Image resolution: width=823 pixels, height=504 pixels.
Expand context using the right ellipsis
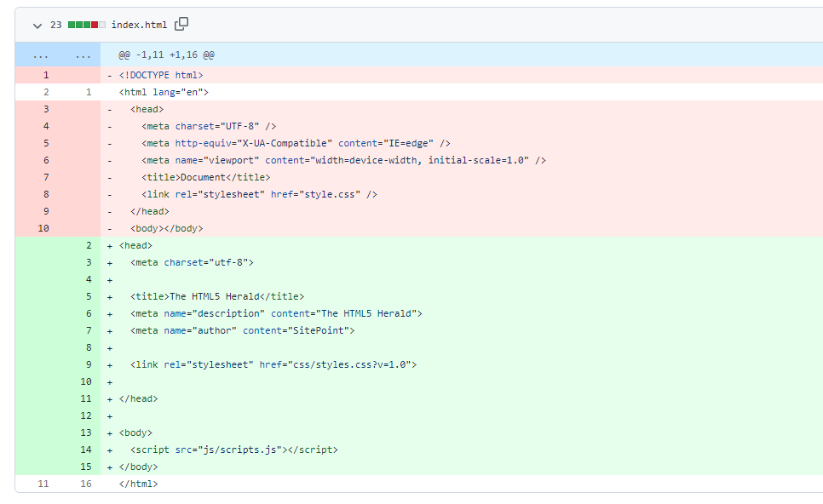[83, 54]
